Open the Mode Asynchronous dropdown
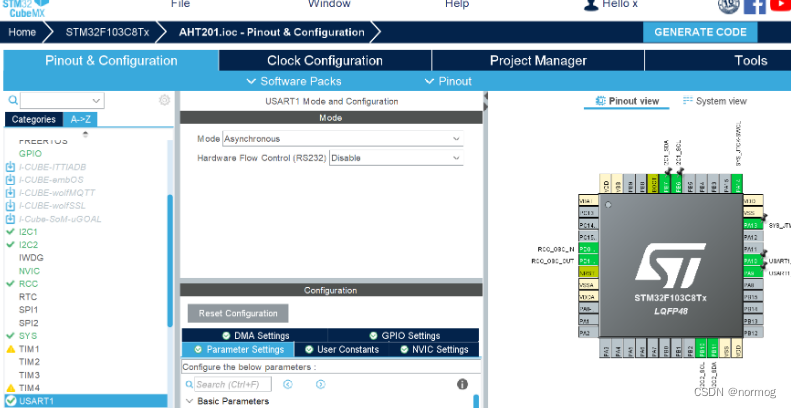791x408 pixels. click(x=343, y=139)
